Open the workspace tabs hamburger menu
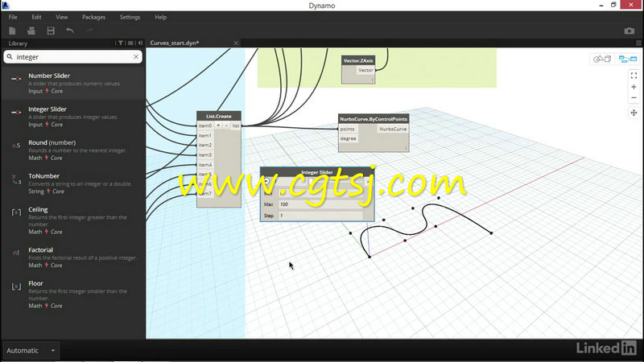The width and height of the screenshot is (644, 362). [638, 43]
